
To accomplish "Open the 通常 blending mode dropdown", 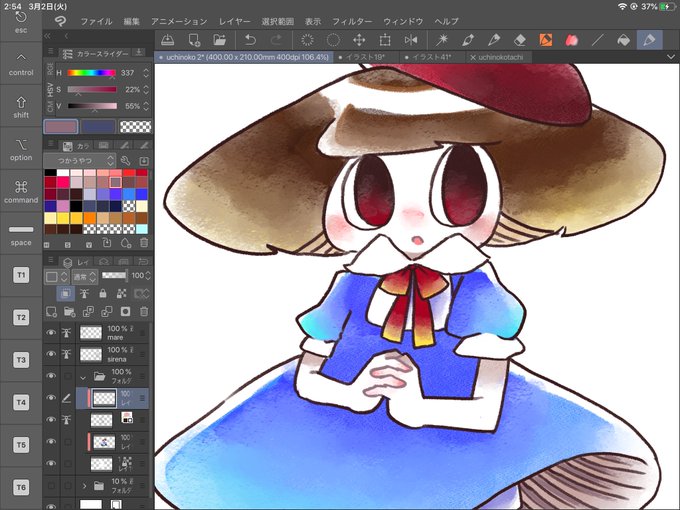I will [x=85, y=276].
